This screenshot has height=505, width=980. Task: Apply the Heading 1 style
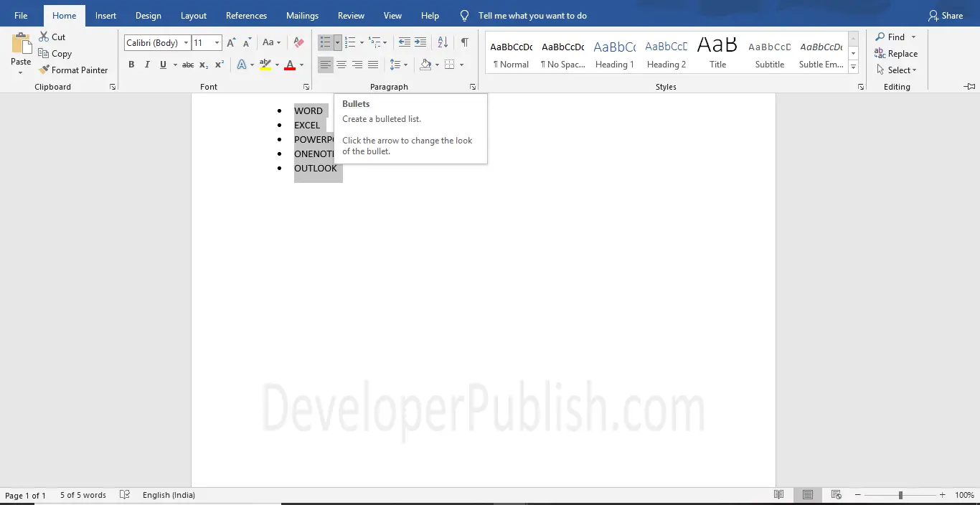click(x=615, y=54)
